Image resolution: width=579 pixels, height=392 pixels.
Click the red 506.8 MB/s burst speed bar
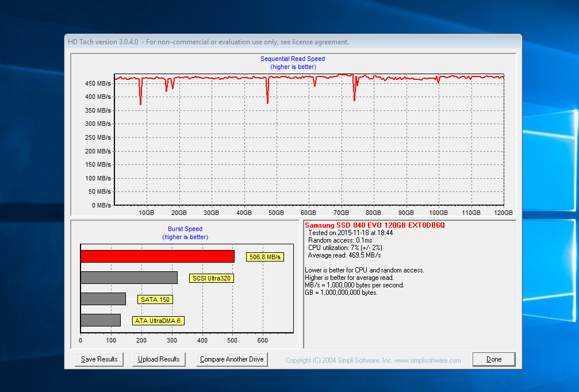tap(158, 256)
